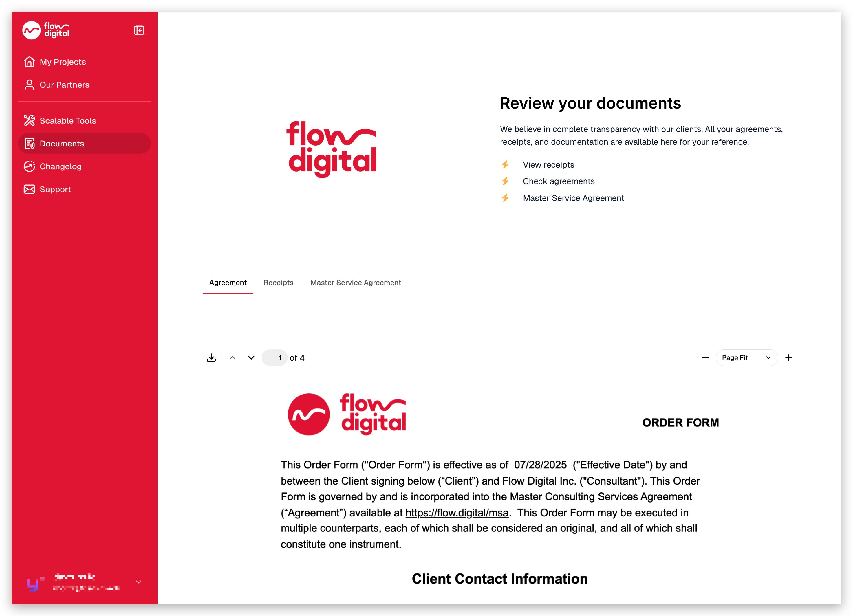Open the Master Service Agreement tab
Screen dimensions: 853x616
pyautogui.click(x=356, y=283)
